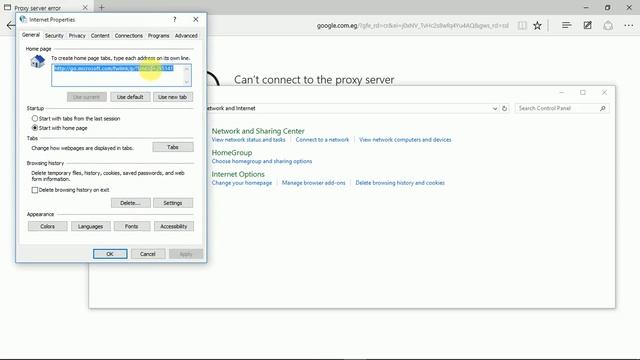The height and width of the screenshot is (360, 640).
Task: Click the Control Panel search magnifier icon
Action: pos(602,108)
